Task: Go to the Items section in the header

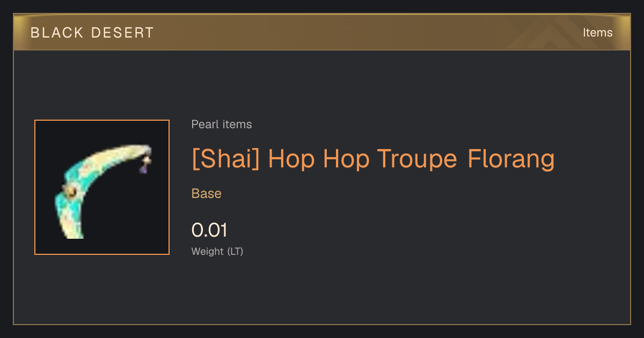Action: click(x=597, y=33)
